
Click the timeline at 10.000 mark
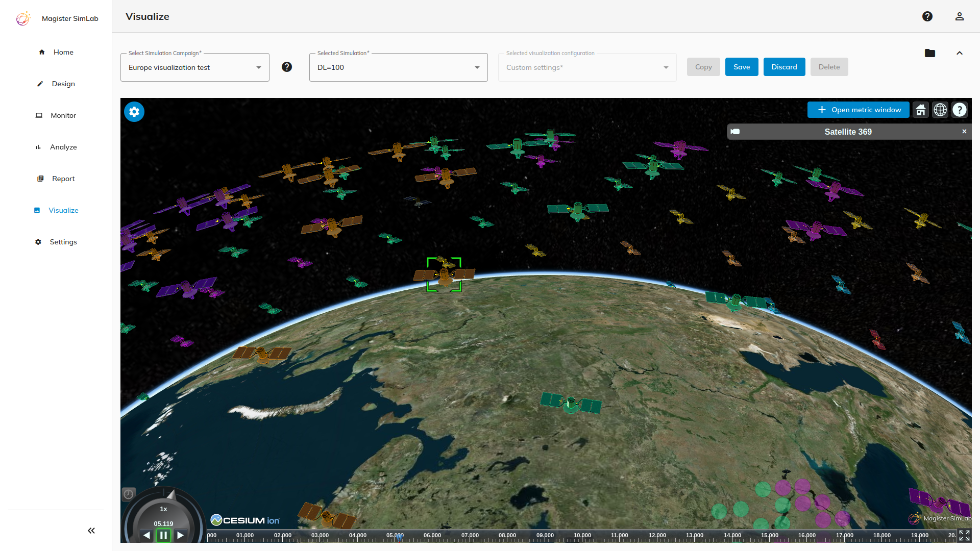click(x=582, y=536)
